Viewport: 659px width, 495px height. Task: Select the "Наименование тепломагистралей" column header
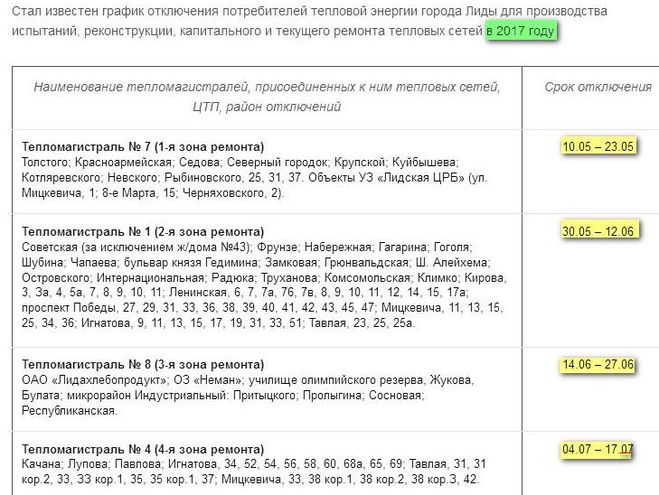pyautogui.click(x=266, y=97)
